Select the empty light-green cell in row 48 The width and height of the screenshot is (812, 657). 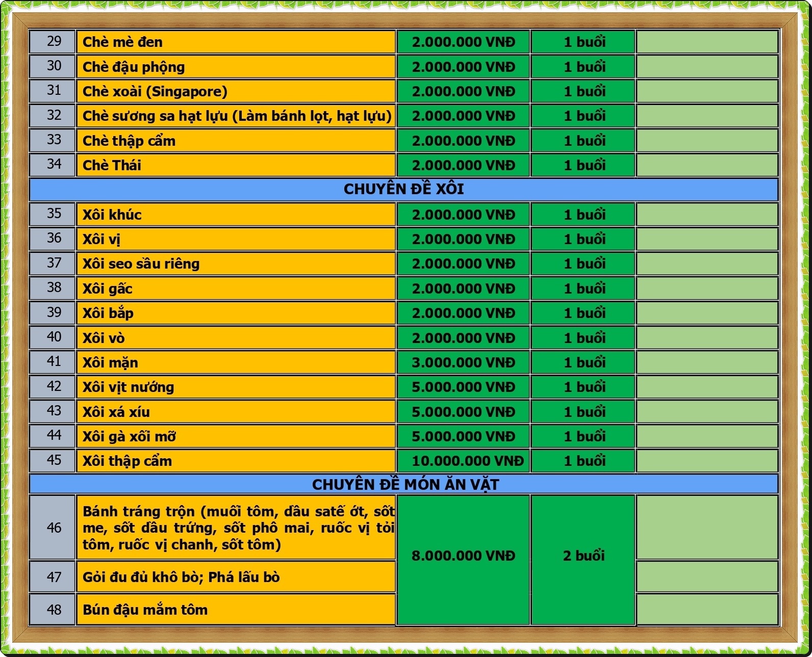coord(707,610)
